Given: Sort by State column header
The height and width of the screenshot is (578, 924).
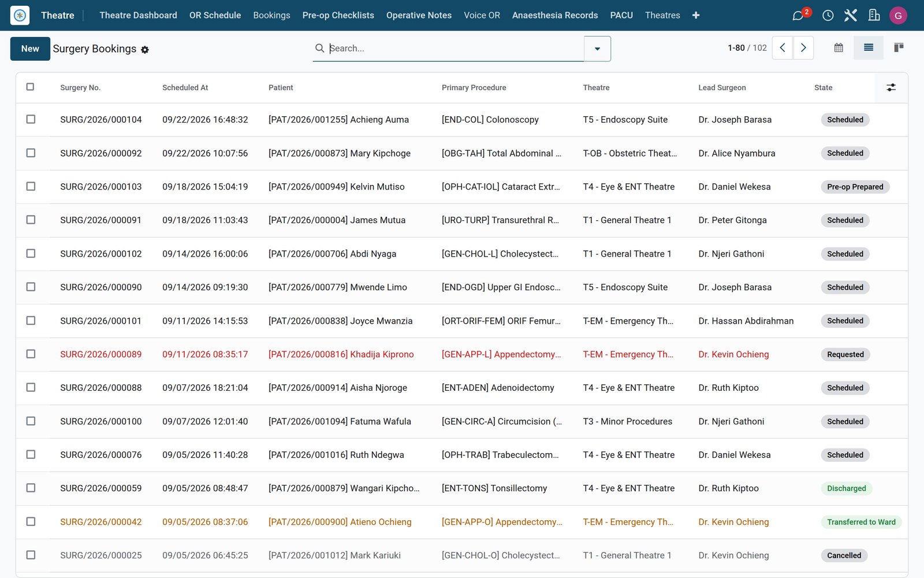Looking at the screenshot, I should pyautogui.click(x=823, y=88).
